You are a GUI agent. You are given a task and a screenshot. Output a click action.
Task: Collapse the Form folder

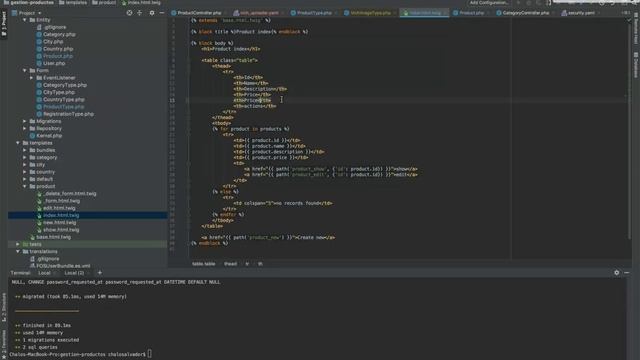[x=24, y=70]
